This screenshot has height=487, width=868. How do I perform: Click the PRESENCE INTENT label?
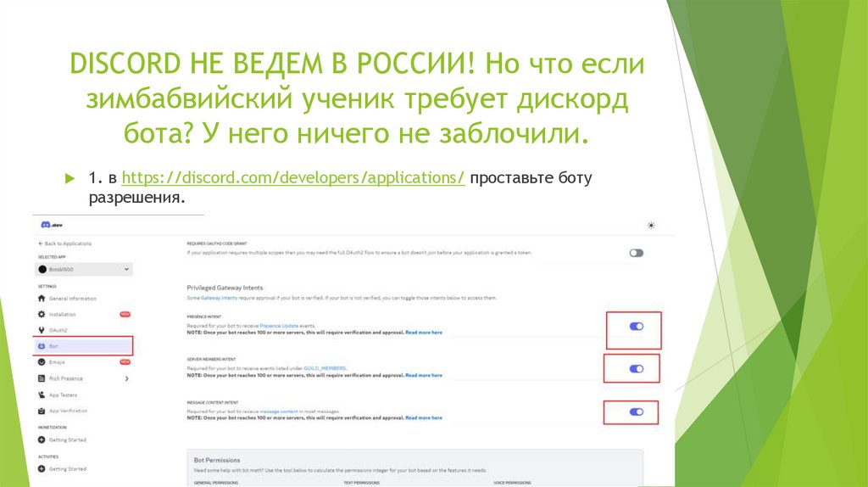tap(203, 317)
